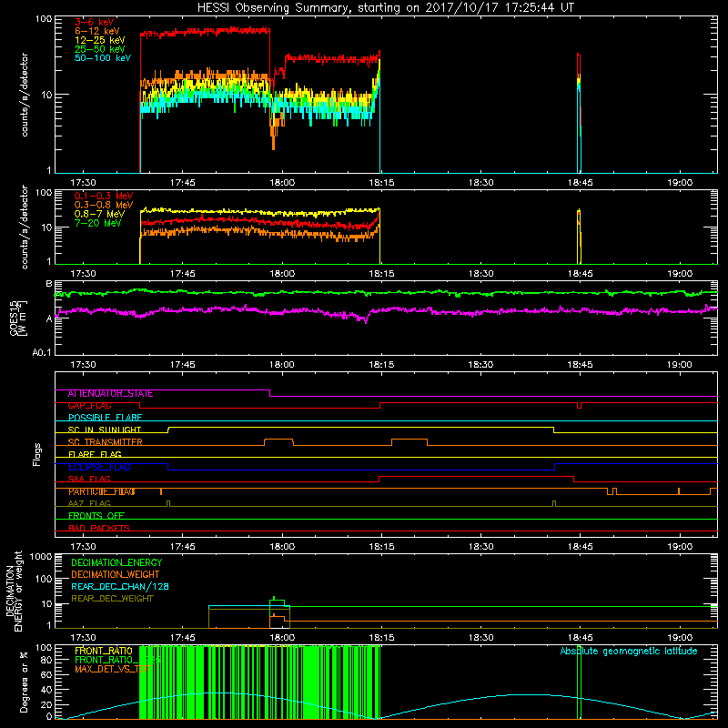The width and height of the screenshot is (728, 728).
Task: Pick the SC_IN_SUNLIGHT flag label
Action: (x=105, y=430)
